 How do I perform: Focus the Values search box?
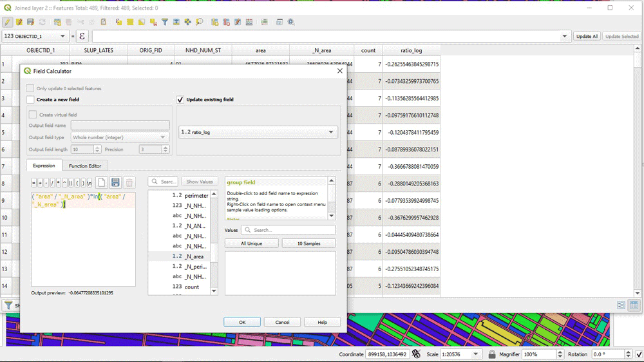click(x=289, y=230)
